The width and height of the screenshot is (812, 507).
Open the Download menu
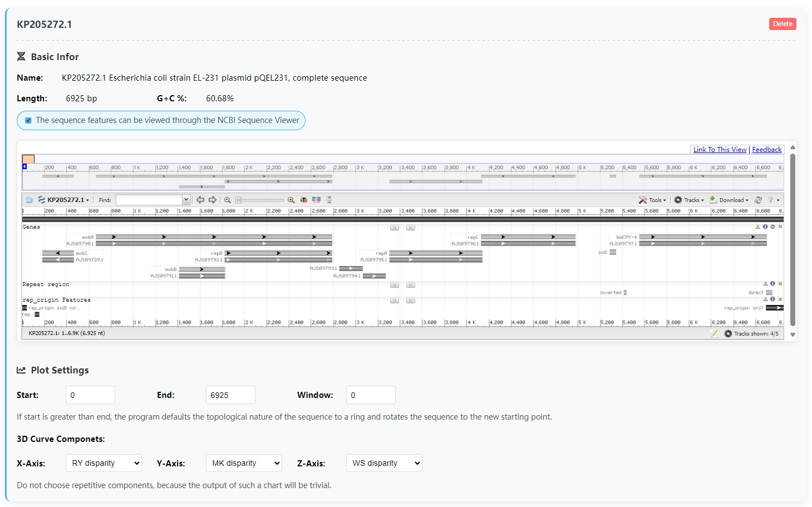(729, 200)
